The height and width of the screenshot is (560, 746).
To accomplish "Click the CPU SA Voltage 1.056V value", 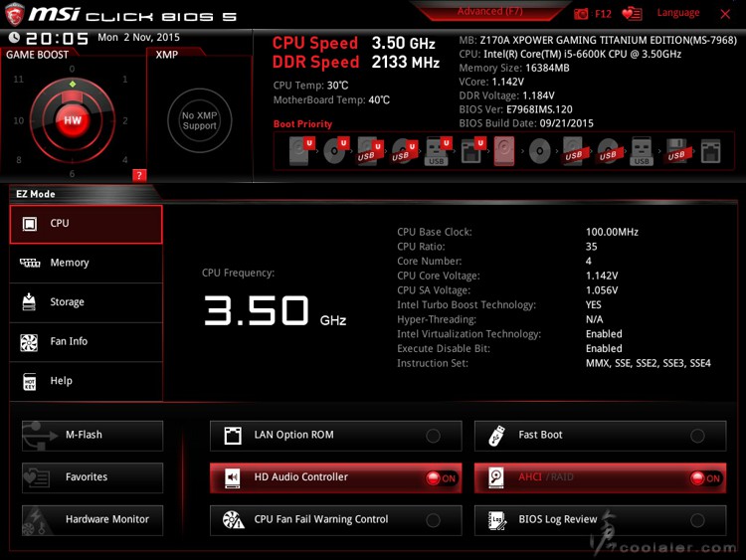I will click(x=602, y=290).
